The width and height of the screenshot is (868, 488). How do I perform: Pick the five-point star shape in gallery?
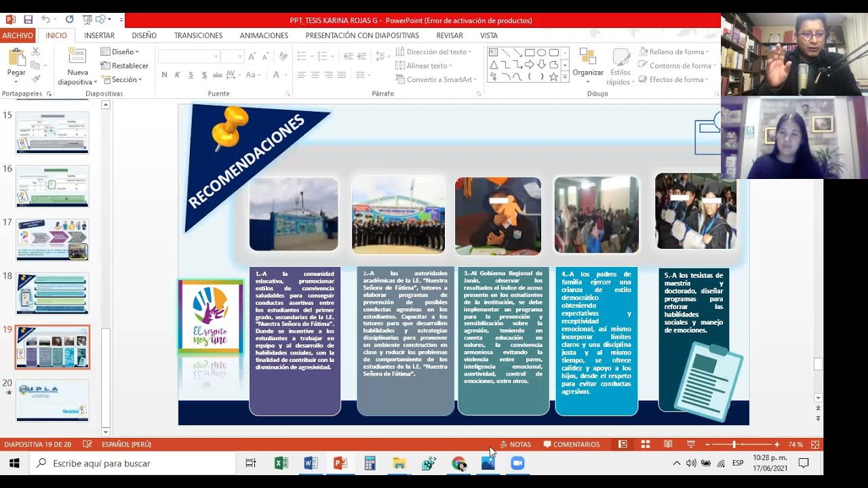click(x=553, y=77)
